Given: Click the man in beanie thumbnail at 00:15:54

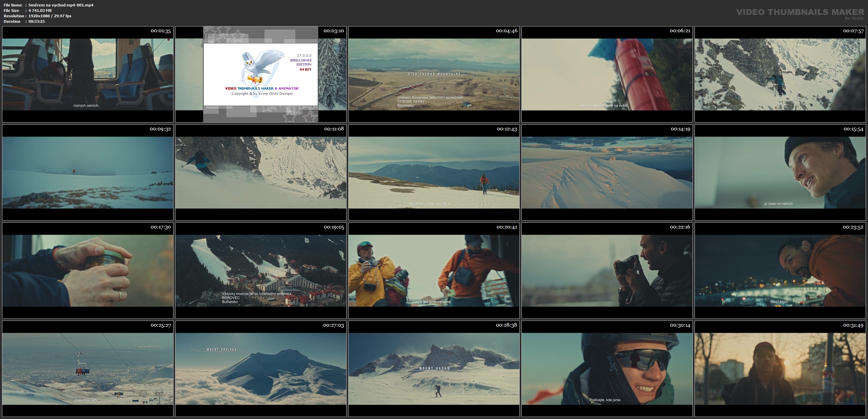Looking at the screenshot, I should tap(780, 172).
